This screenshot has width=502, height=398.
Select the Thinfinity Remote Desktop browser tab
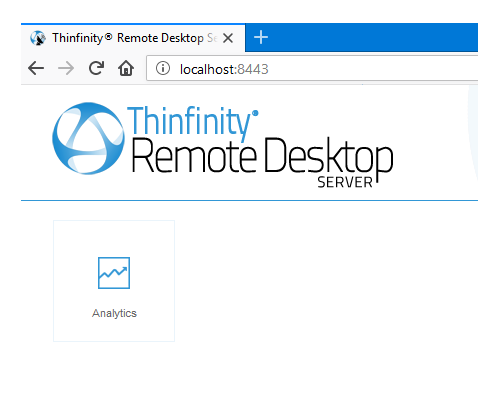pyautogui.click(x=133, y=38)
